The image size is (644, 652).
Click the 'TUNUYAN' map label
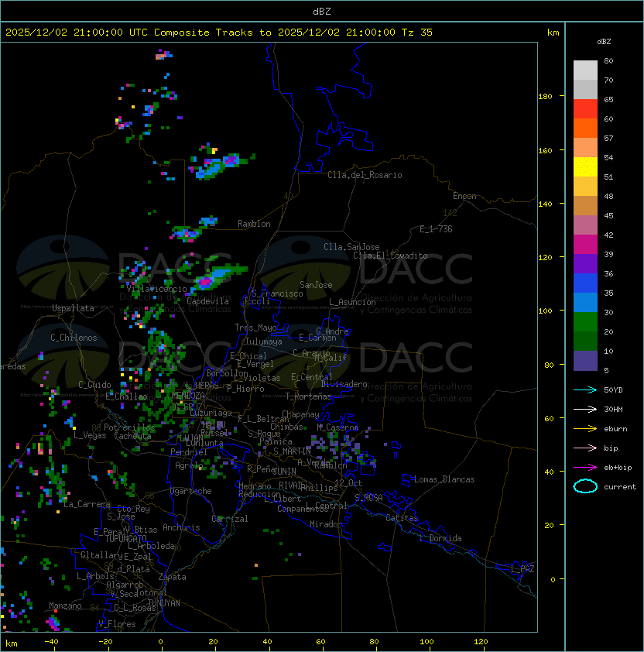[164, 603]
